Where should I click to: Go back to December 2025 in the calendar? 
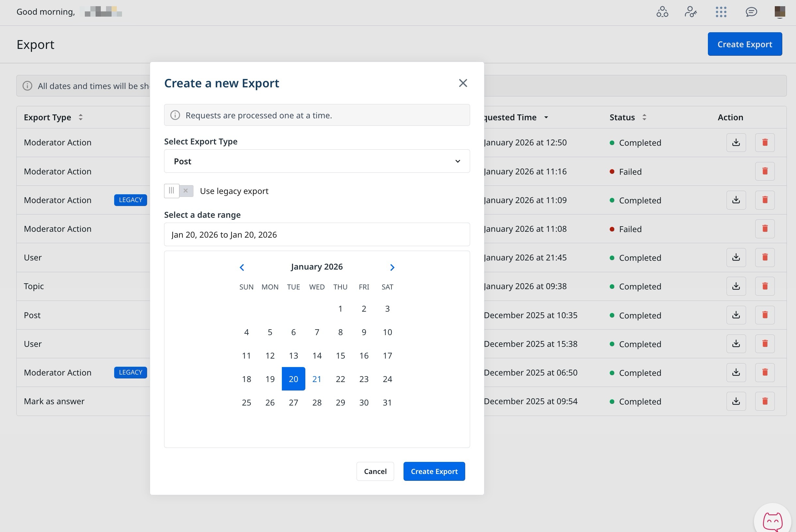tap(242, 267)
